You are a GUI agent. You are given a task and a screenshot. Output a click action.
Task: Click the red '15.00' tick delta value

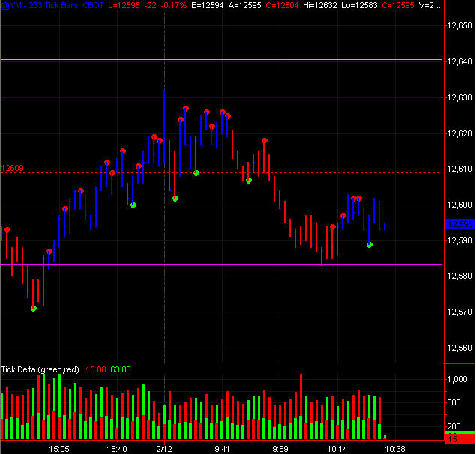pos(96,369)
